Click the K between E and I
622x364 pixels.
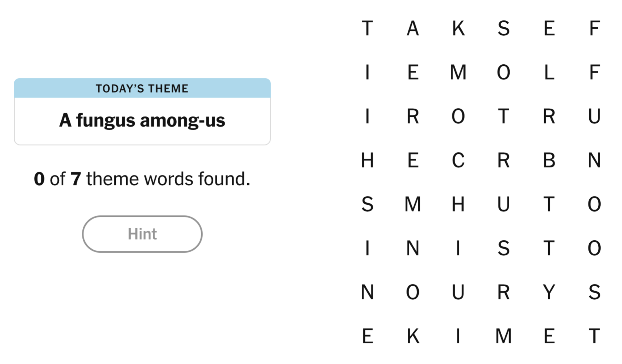point(413,336)
